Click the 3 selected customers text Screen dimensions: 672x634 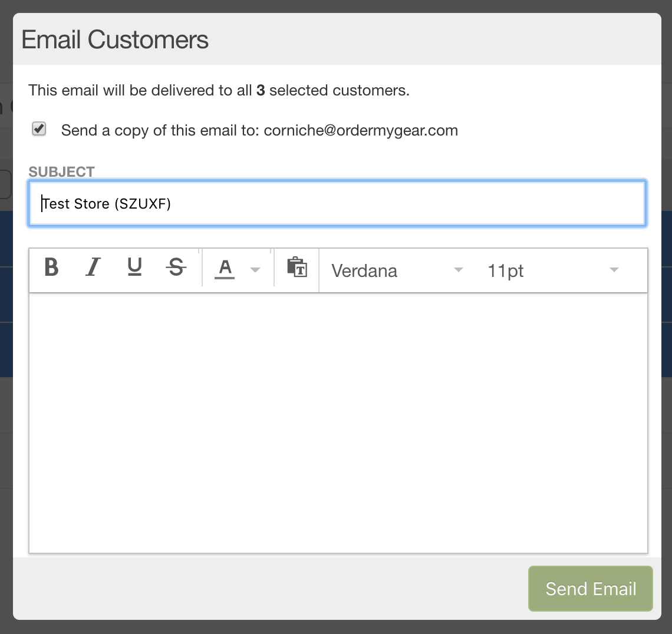pos(333,90)
